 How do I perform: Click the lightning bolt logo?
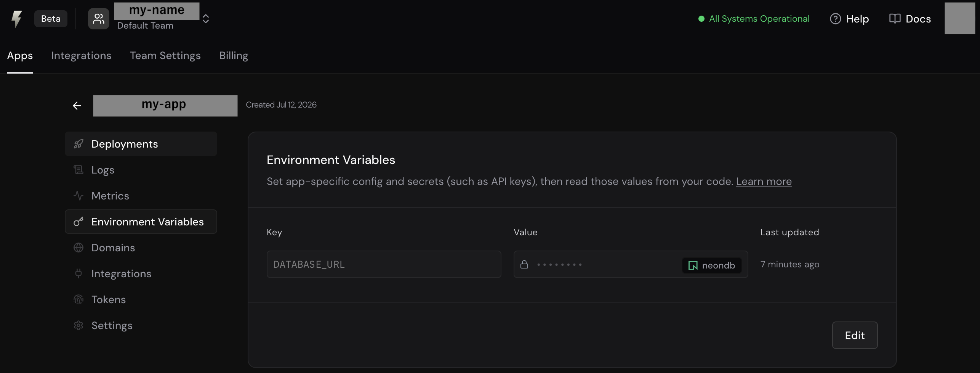point(16,19)
